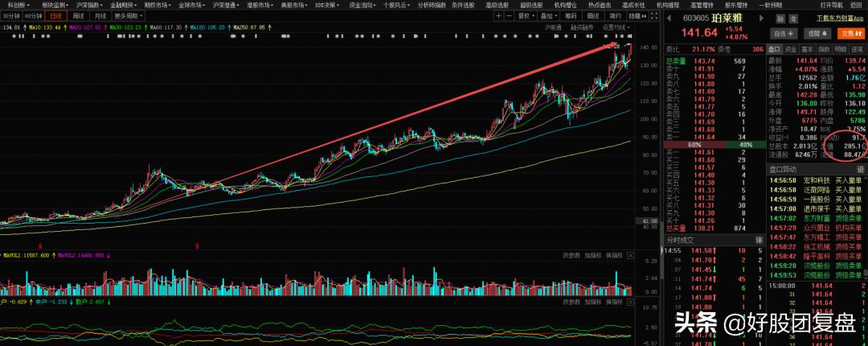Switch to 30分钟 period tab

(x=10, y=16)
